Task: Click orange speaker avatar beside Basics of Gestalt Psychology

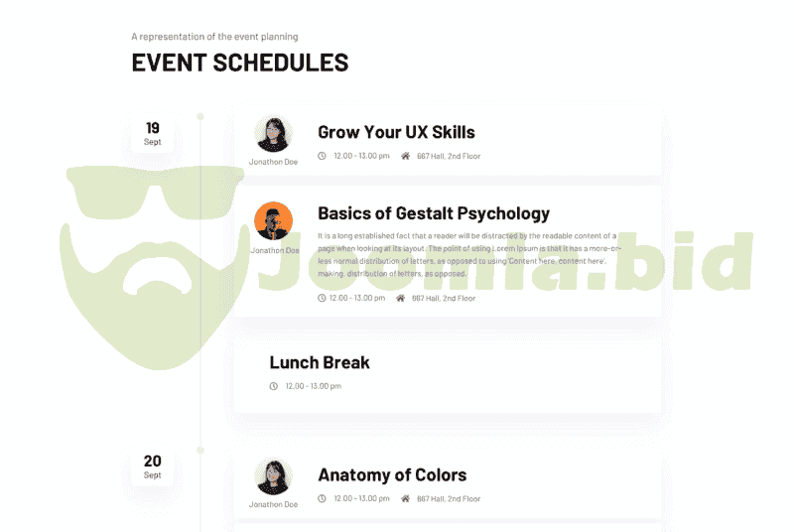Action: coord(273,220)
